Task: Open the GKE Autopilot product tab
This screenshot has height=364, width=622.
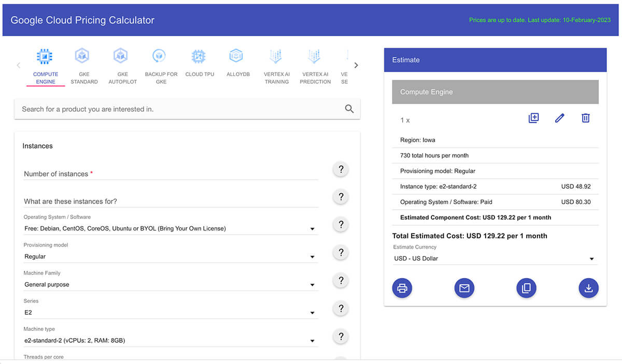Action: 122,66
